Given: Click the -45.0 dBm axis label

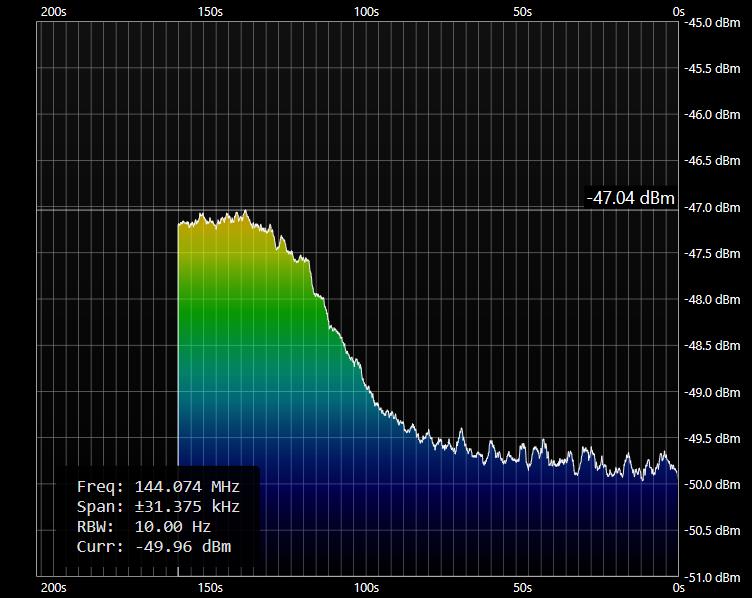Looking at the screenshot, I should tap(712, 23).
